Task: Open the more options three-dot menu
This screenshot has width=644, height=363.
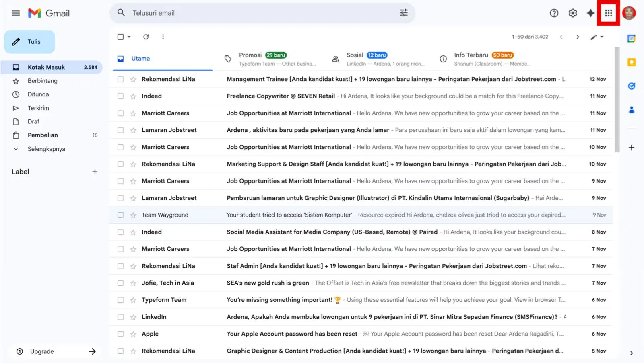Action: point(163,37)
